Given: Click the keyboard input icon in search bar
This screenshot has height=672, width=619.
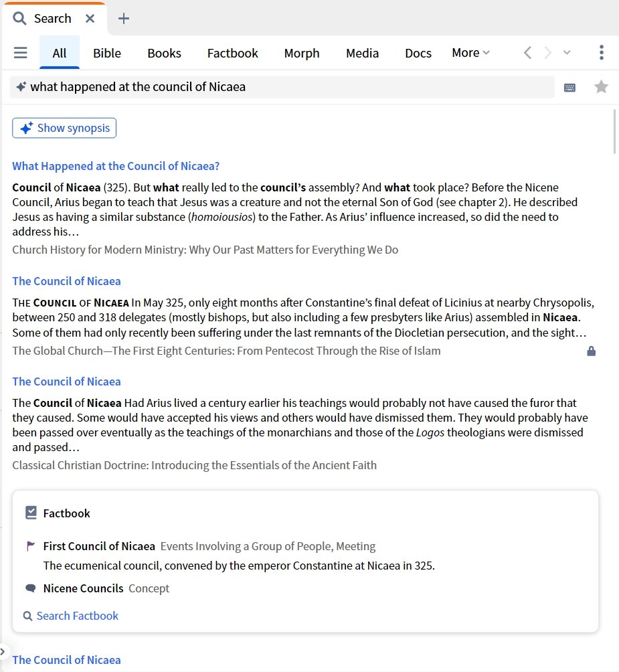Looking at the screenshot, I should click(569, 86).
